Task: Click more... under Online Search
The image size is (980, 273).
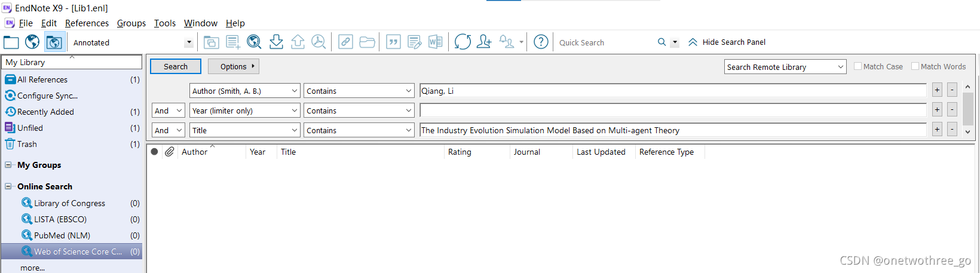Action: point(32,268)
